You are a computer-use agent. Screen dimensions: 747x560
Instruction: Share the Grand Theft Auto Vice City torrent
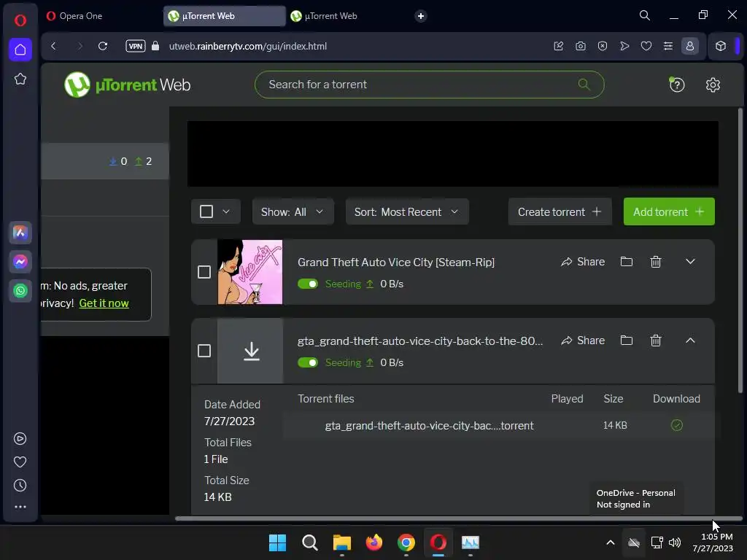click(583, 262)
